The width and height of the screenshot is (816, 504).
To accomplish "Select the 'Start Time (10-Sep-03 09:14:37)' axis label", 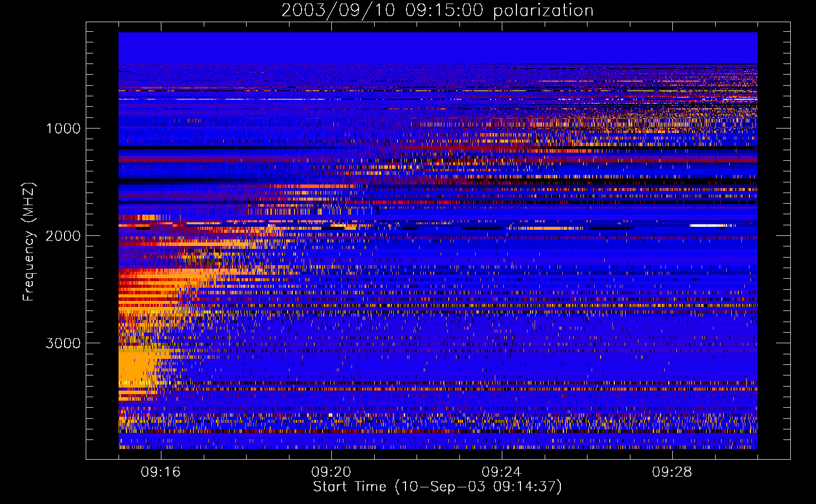I will click(437, 487).
